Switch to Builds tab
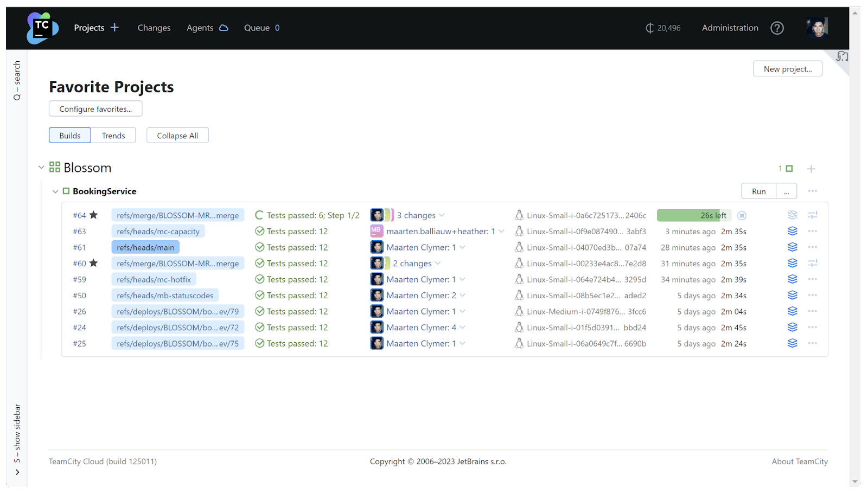Screen dimensions: 868x494 70,136
